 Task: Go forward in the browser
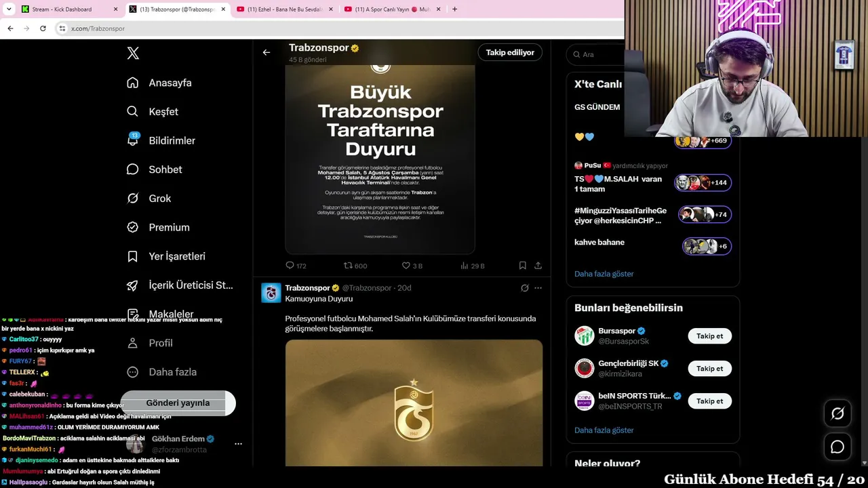(26, 28)
